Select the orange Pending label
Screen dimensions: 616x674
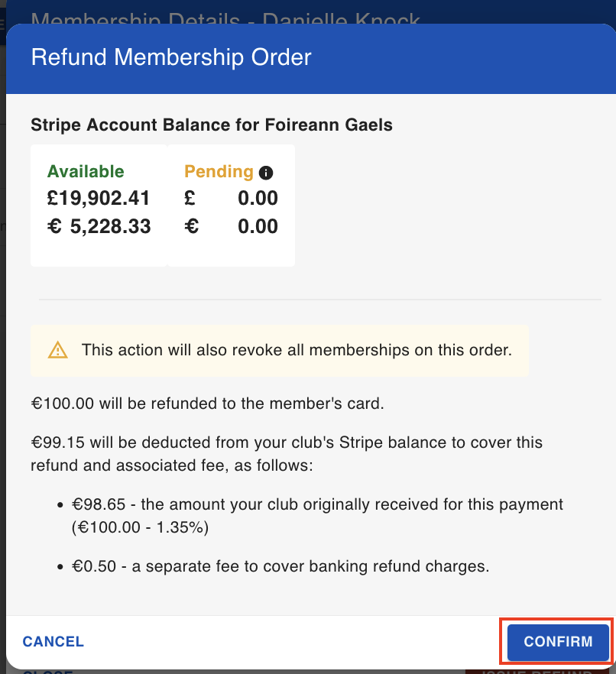219,171
